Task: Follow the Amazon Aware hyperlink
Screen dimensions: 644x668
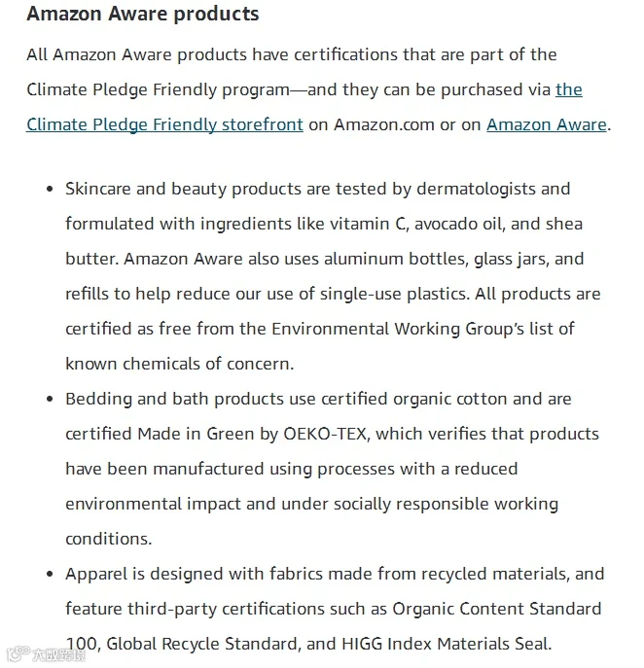Action: coord(547,124)
